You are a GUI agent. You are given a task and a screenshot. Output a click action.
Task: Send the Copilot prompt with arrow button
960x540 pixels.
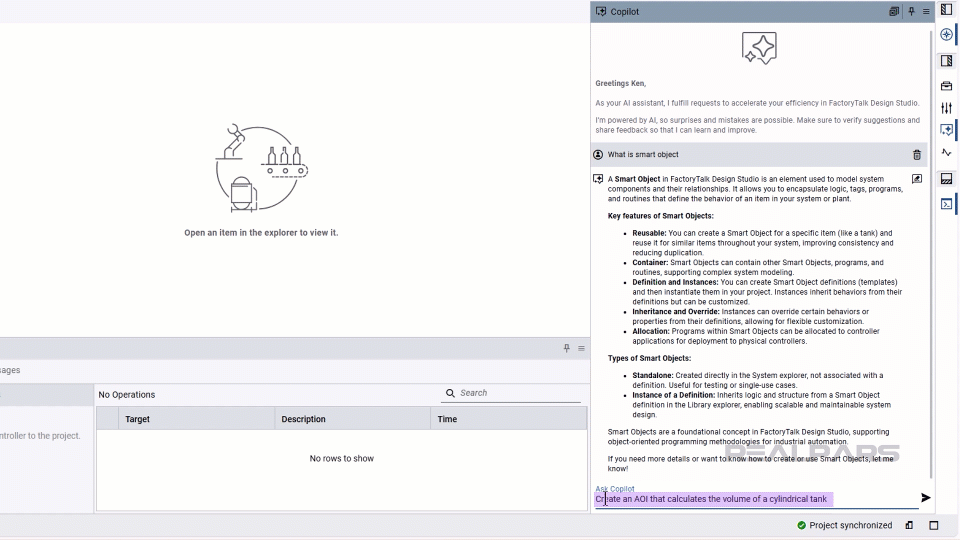[926, 498]
